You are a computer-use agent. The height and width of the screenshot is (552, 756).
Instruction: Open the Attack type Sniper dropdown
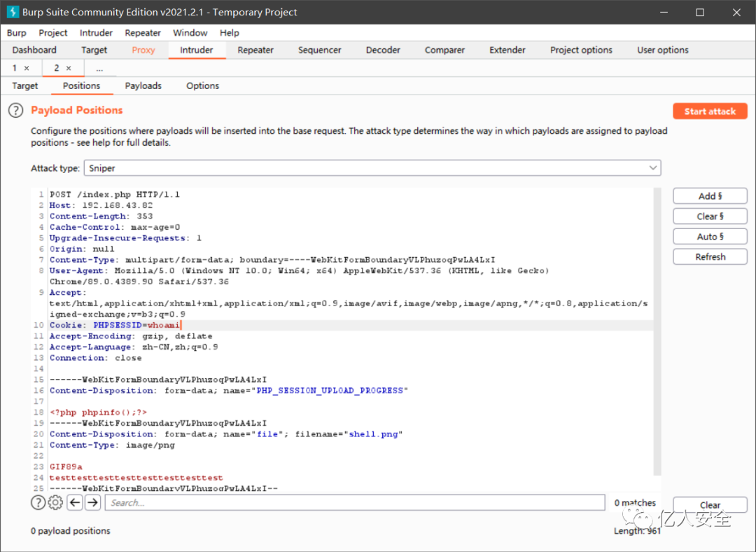point(372,168)
